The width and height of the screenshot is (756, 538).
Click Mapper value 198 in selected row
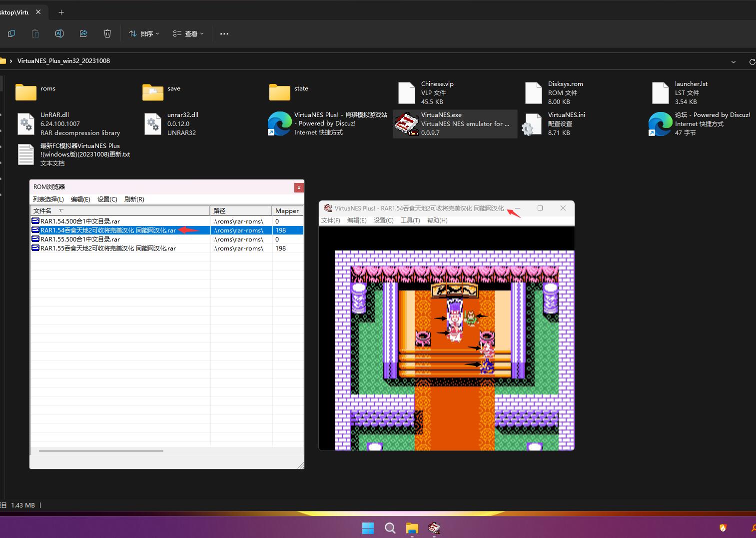coord(281,230)
